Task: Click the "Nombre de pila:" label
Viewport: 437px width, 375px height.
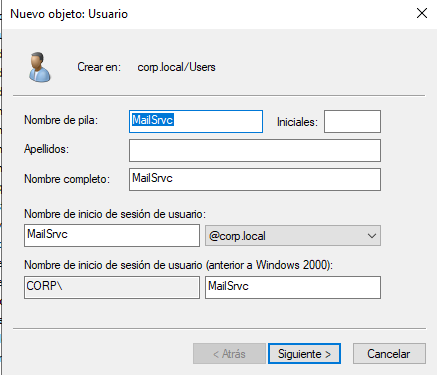Action: tap(61, 120)
